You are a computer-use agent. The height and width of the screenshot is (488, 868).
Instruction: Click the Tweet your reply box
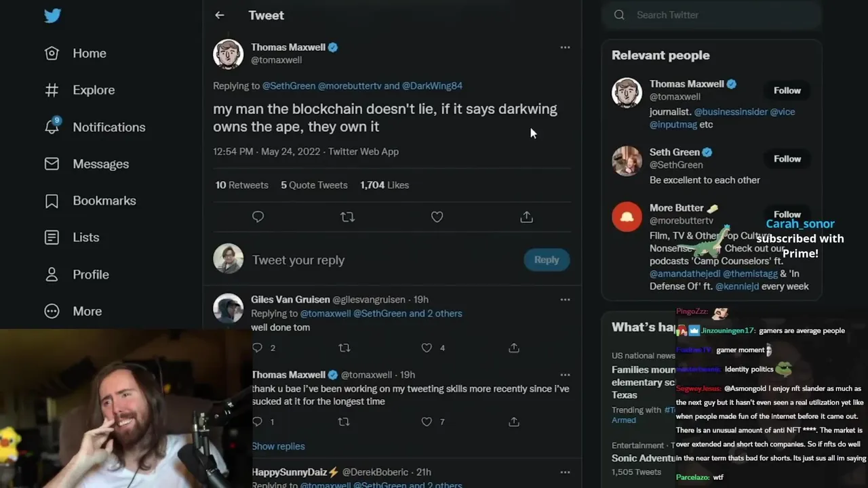(x=380, y=260)
